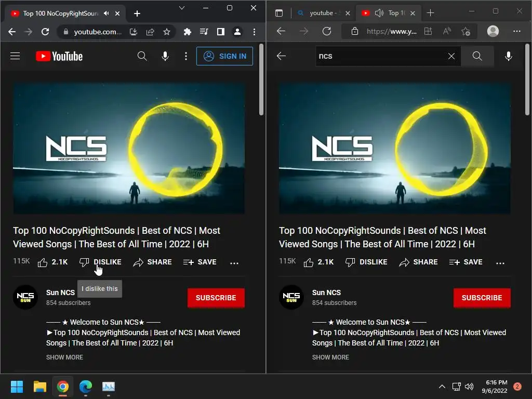The image size is (532, 399).
Task: Mute the Chrome tab audio icon
Action: click(107, 13)
